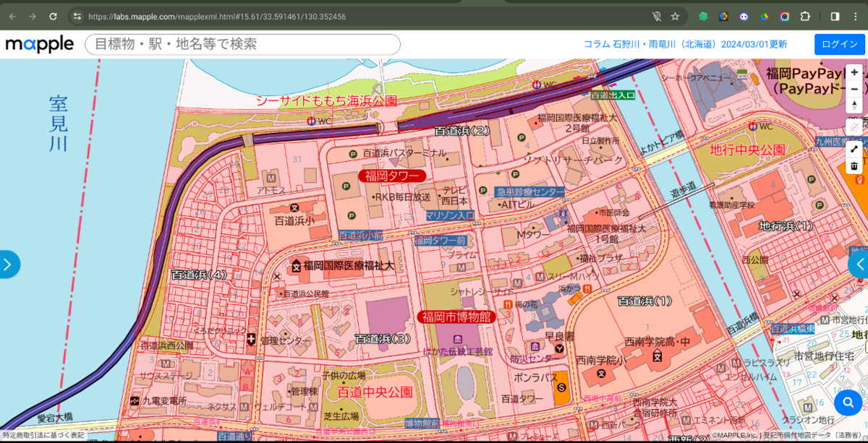Open the Google Drive extension icon

764,16
